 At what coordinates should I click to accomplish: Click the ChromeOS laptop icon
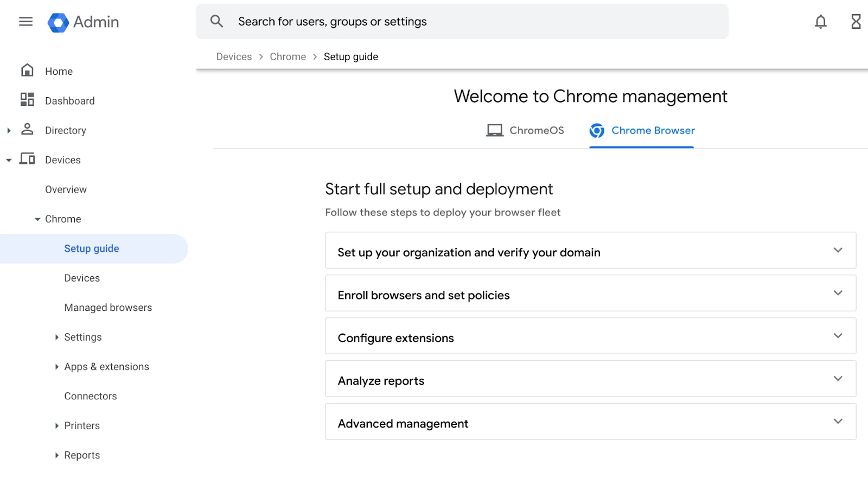point(494,130)
